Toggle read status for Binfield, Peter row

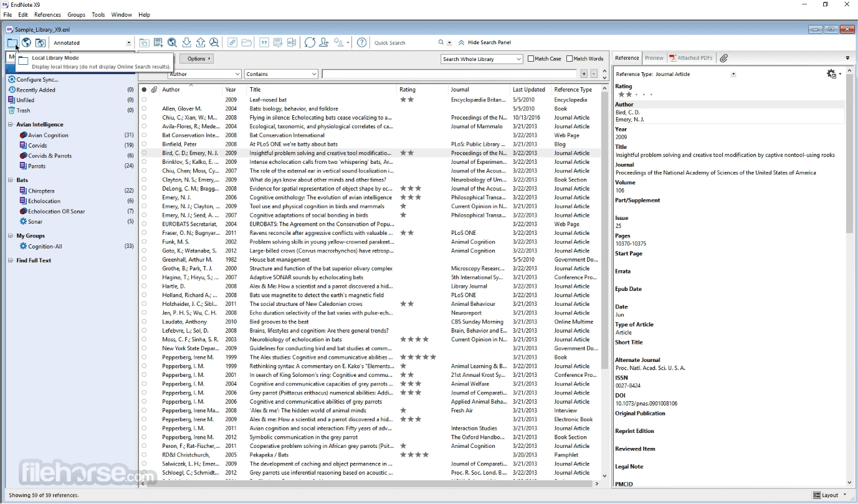(x=144, y=144)
